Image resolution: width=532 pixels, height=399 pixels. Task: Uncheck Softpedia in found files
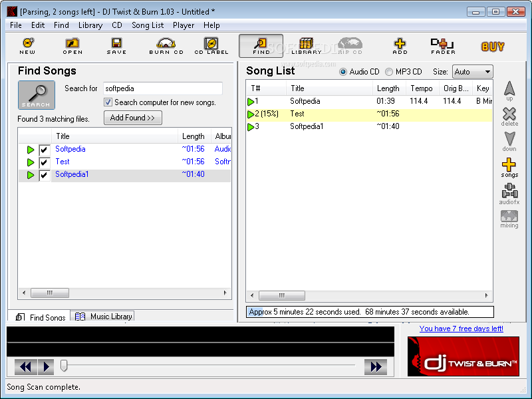tap(44, 150)
